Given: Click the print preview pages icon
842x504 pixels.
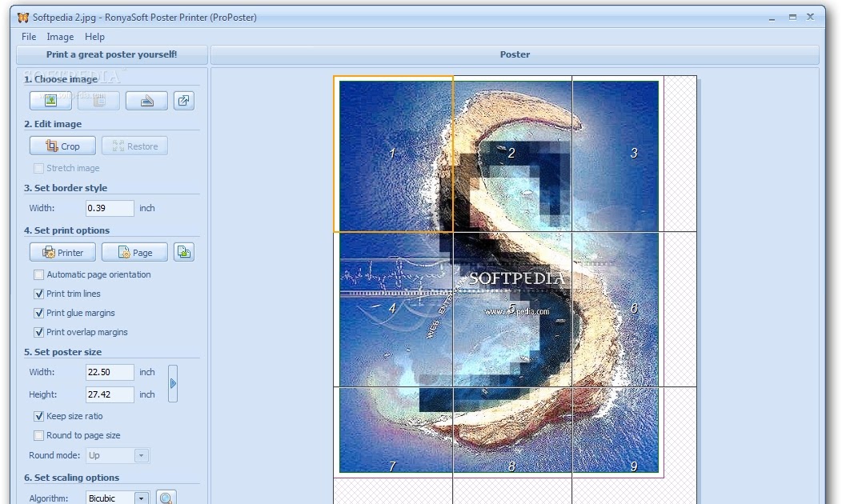Looking at the screenshot, I should (183, 252).
